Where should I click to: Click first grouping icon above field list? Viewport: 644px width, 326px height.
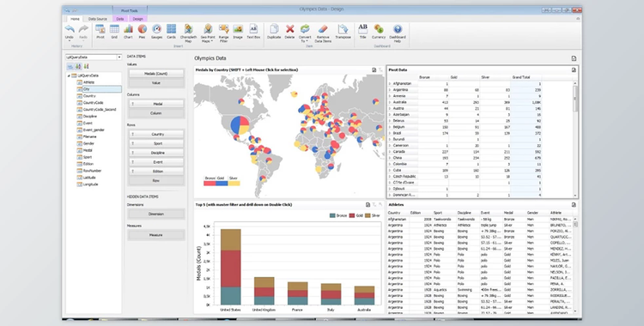[x=70, y=66]
